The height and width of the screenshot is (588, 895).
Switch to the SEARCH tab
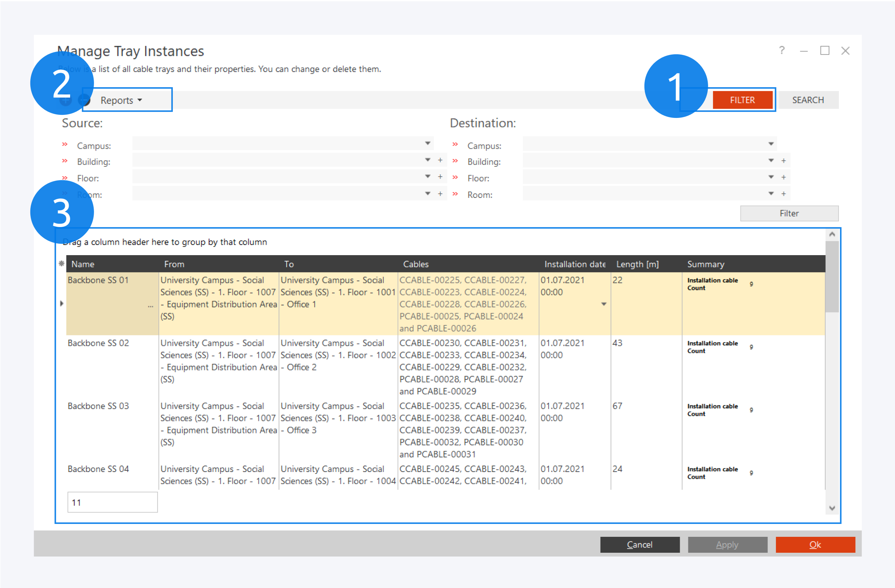coord(808,100)
